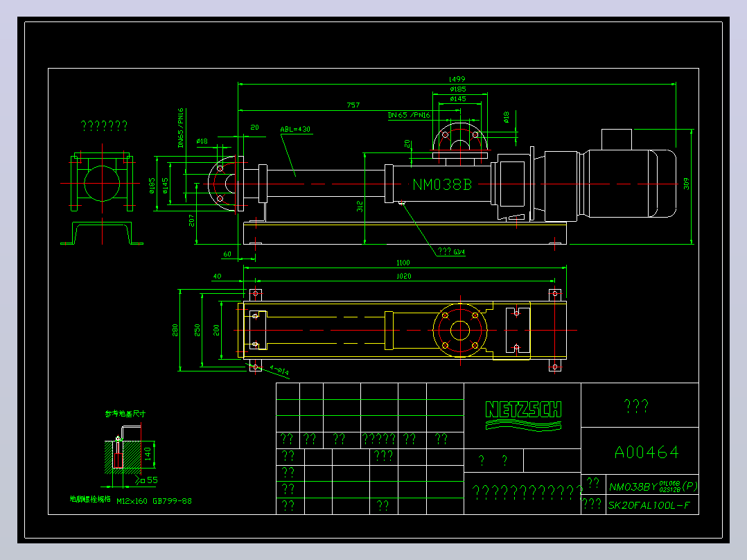Select the G3/4 port callout text
The height and width of the screenshot is (560, 747).
click(459, 252)
